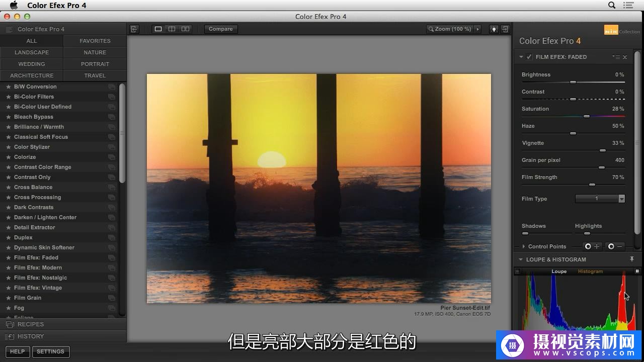
Task: Add a negative control point
Action: coord(615,246)
